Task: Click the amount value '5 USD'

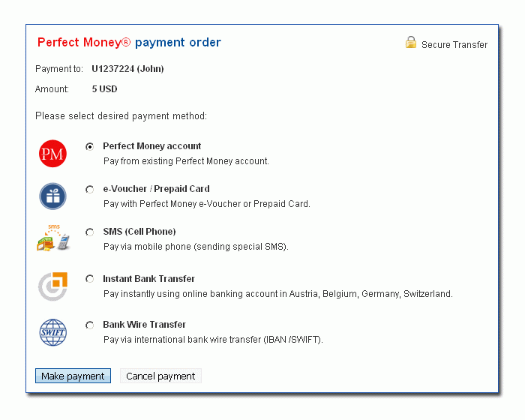Action: pyautogui.click(x=104, y=89)
